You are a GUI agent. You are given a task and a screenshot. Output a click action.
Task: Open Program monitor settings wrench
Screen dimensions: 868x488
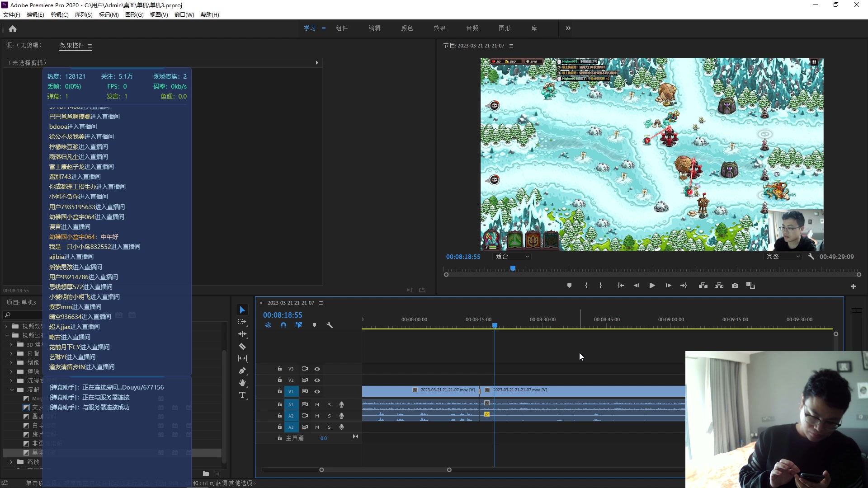(x=811, y=256)
